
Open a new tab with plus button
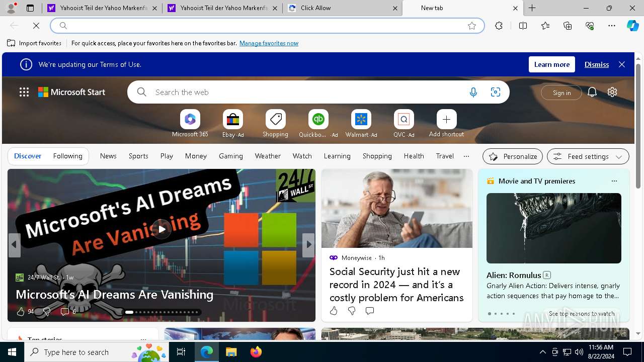532,8
